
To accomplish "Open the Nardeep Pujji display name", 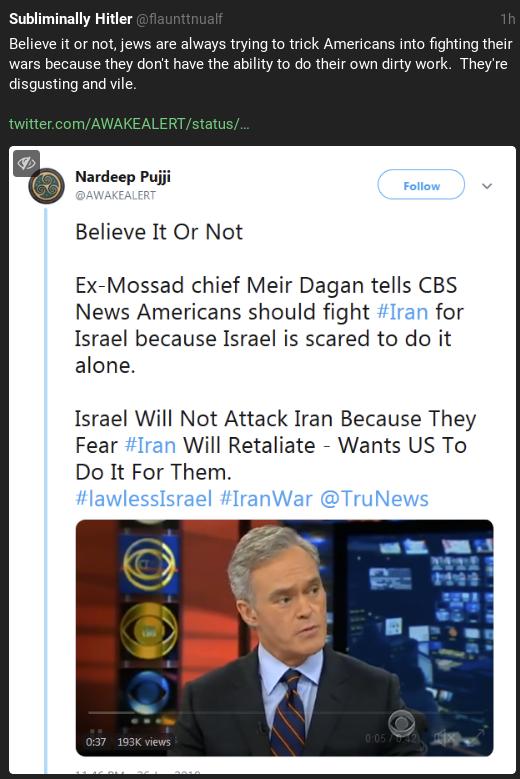I will pyautogui.click(x=123, y=176).
